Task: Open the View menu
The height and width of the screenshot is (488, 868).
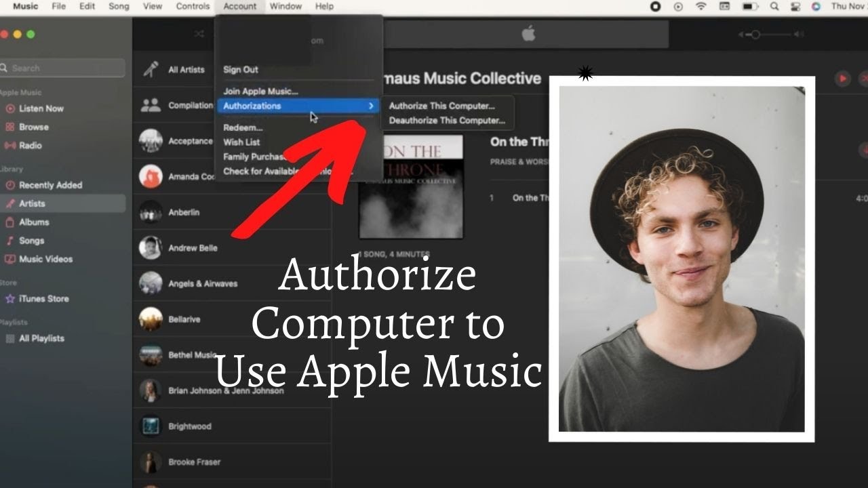Action: (x=153, y=6)
